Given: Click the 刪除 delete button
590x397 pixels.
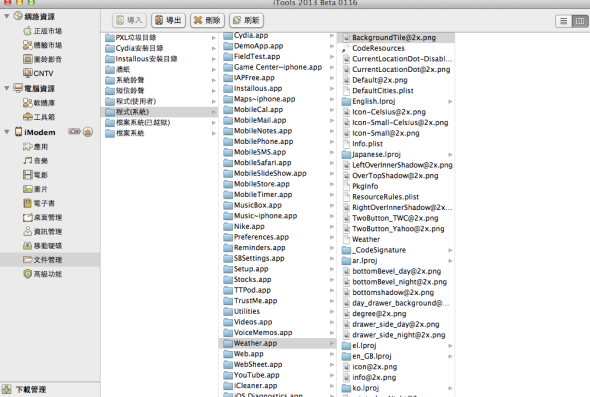Looking at the screenshot, I should click(207, 20).
